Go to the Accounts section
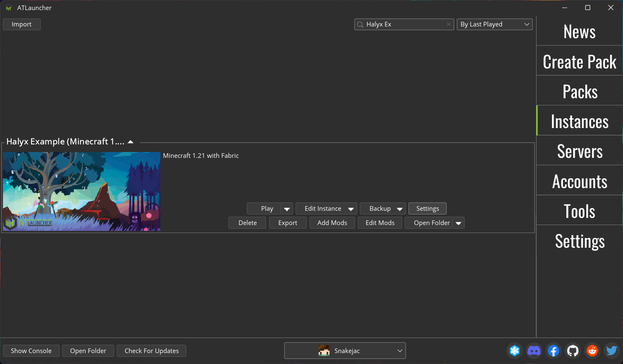The image size is (623, 364). [x=579, y=181]
